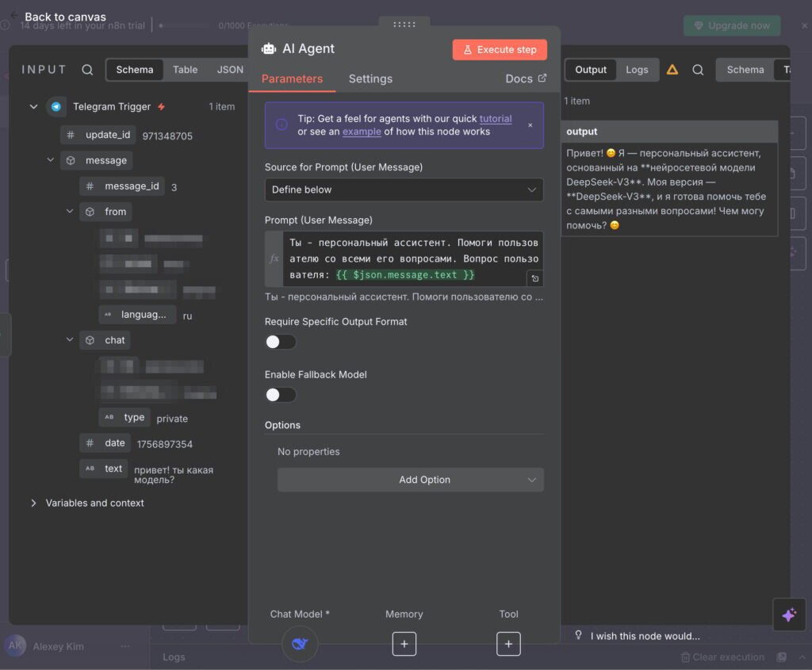Open Source for Prompt dropdown
This screenshot has height=670, width=812.
[x=404, y=190]
